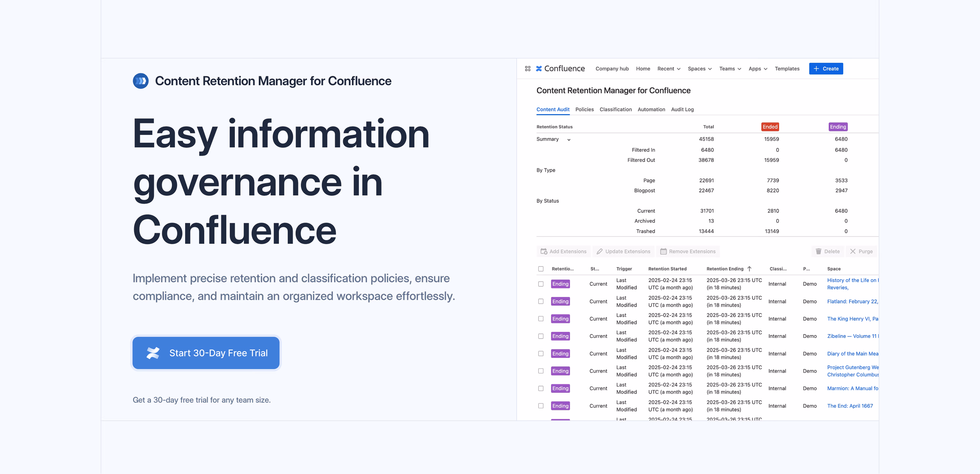The width and height of the screenshot is (980, 474).
Task: Click the Retention Ending sort arrow
Action: coord(749,269)
